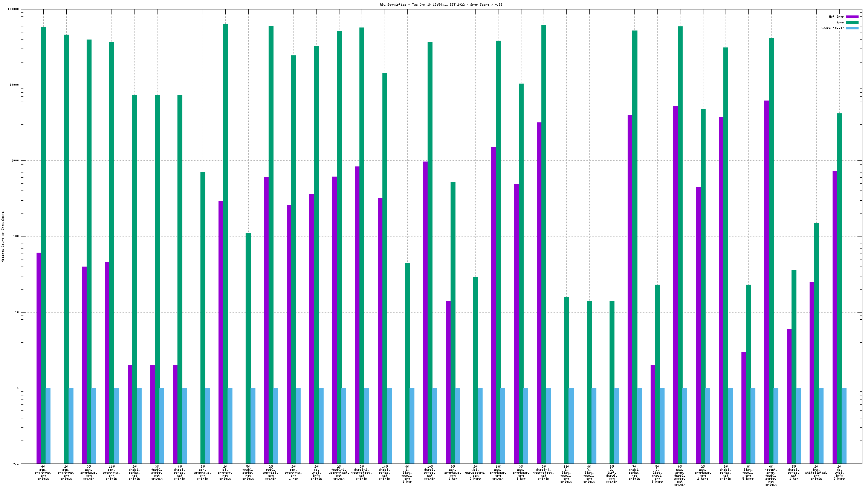Viewport: 868px width, 488px height.
Task: Click the 10000 tick on the y-axis
Action: [x=14, y=85]
